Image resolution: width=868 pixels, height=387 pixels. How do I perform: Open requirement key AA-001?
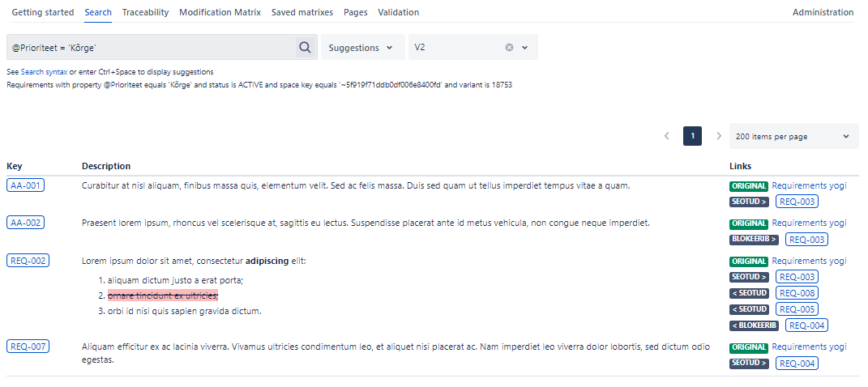[26, 185]
